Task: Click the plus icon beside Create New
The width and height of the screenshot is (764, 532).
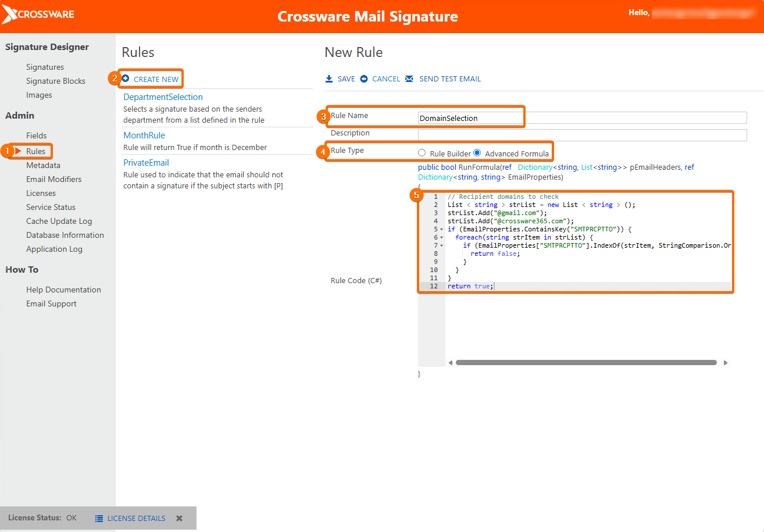Action: pyautogui.click(x=126, y=78)
